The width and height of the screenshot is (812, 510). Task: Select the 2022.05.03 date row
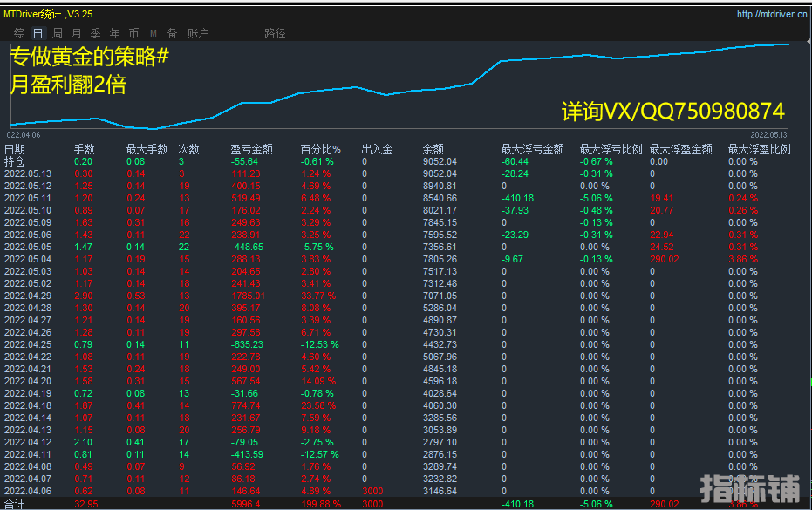(28, 271)
